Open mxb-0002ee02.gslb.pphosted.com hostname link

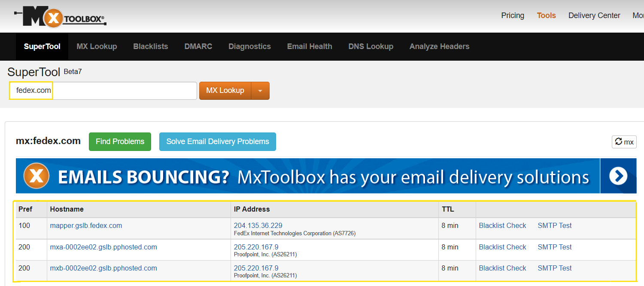(103, 268)
